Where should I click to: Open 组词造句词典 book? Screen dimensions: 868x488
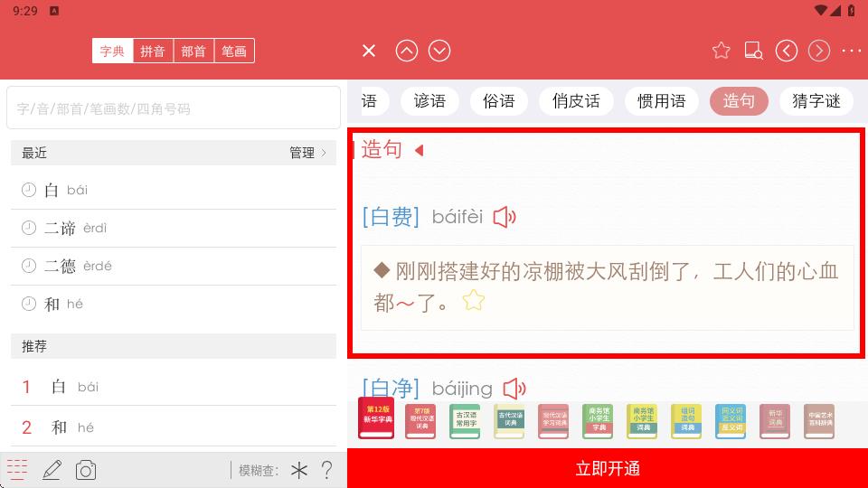pos(686,422)
